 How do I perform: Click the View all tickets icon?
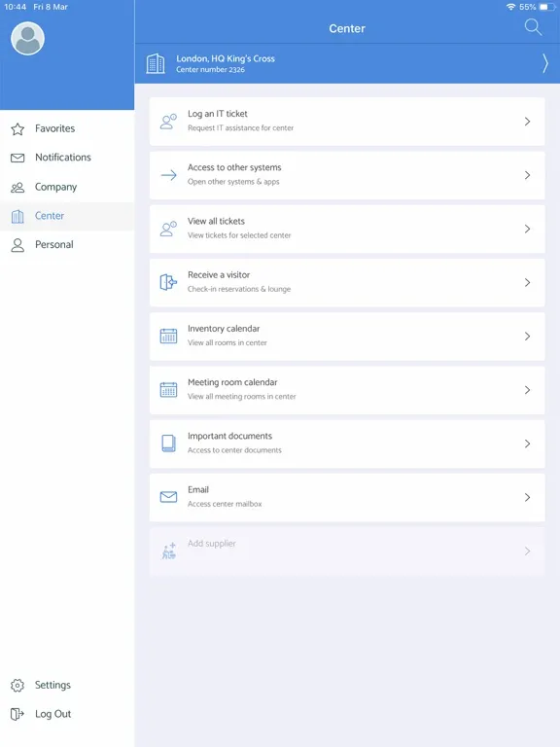tap(168, 230)
